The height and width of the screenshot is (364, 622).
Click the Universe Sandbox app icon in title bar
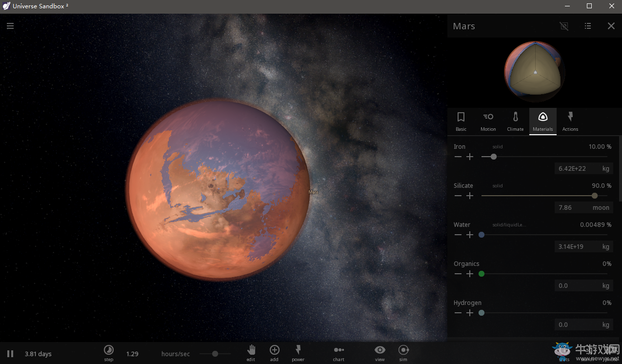[6, 6]
